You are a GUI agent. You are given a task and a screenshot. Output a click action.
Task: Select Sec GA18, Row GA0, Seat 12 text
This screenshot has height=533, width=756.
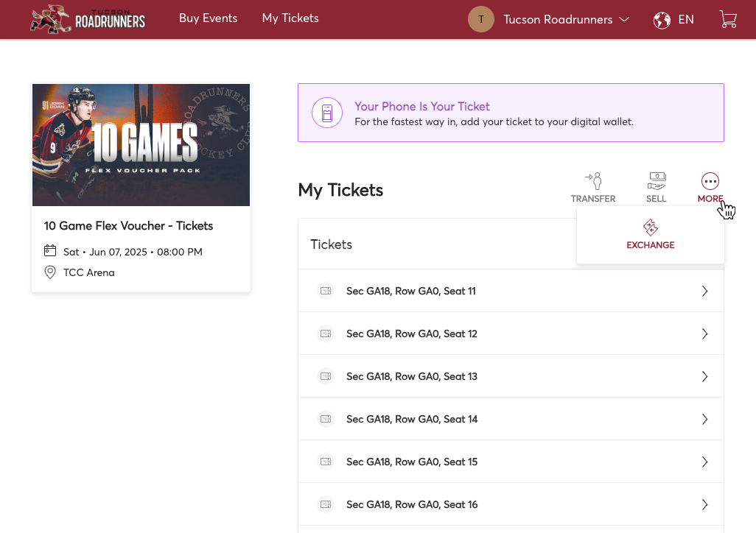(x=412, y=333)
